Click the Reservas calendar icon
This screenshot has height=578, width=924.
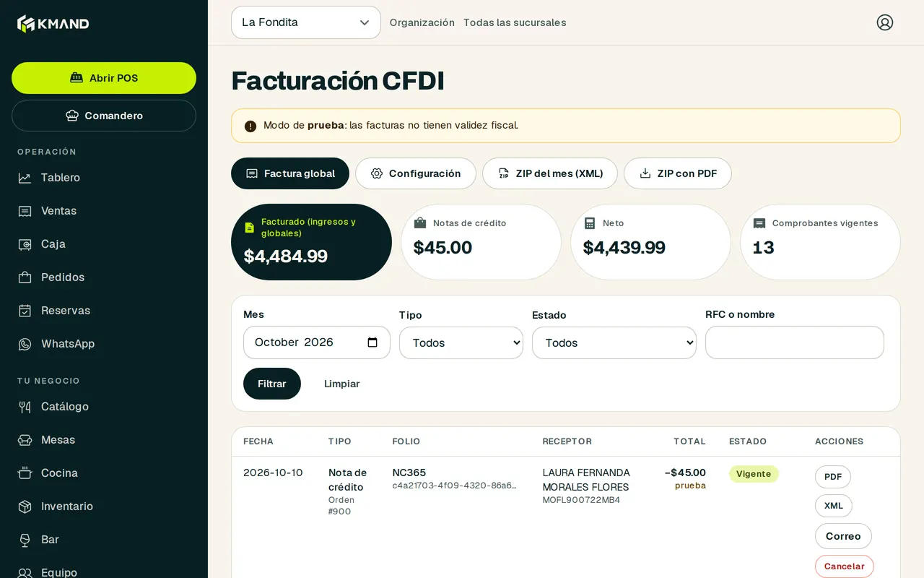pos(25,311)
